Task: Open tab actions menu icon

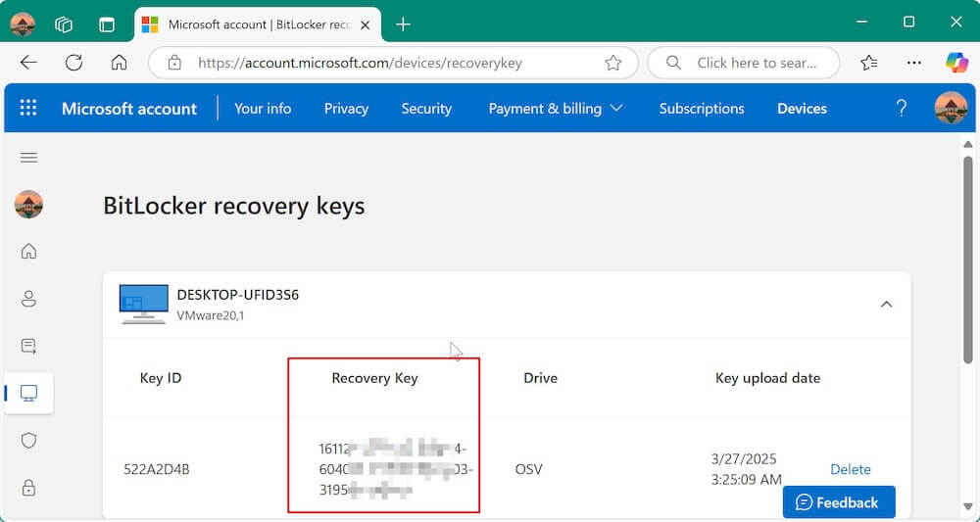Action: pos(107,24)
